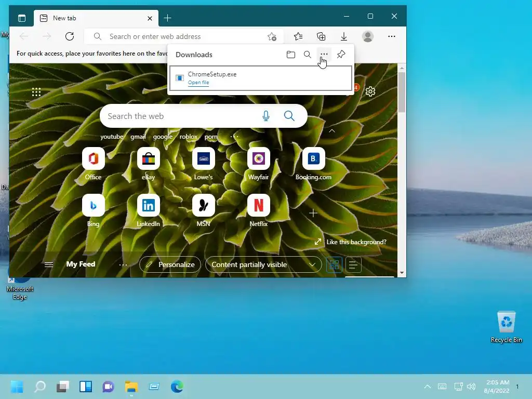Search downloads in Downloads panel
The height and width of the screenshot is (399, 532).
point(308,55)
